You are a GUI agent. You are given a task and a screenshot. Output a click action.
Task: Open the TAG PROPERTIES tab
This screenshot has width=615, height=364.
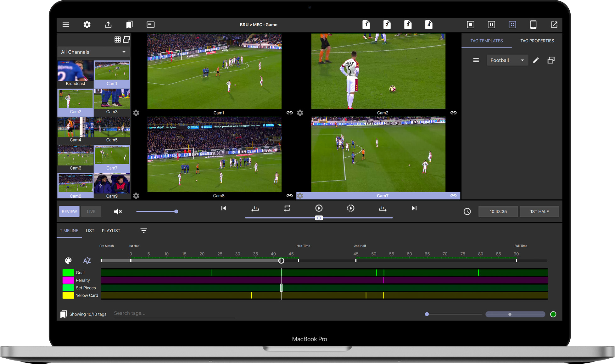tap(537, 41)
